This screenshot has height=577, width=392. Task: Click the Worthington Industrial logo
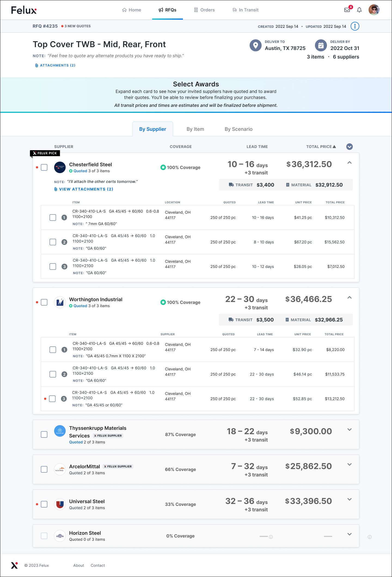click(x=60, y=302)
